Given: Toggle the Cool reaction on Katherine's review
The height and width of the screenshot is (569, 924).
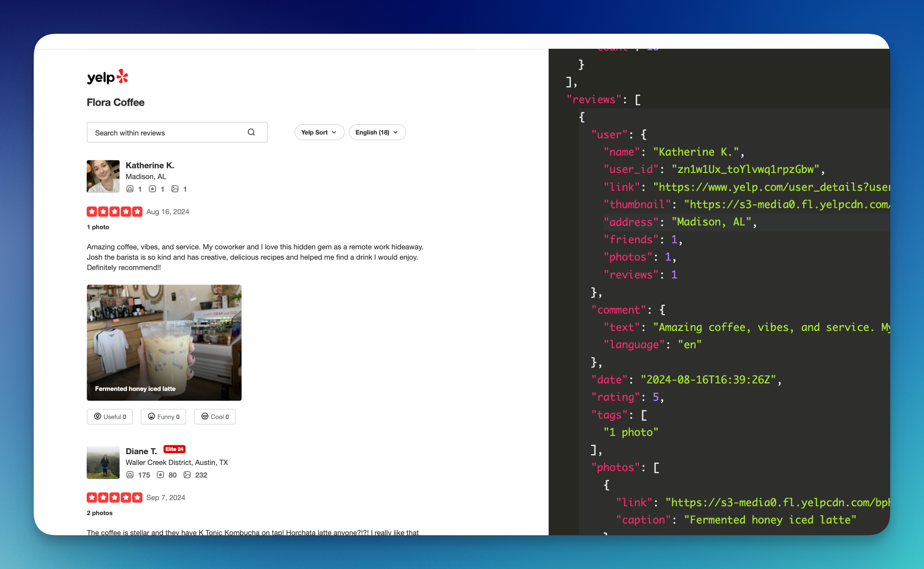Looking at the screenshot, I should pos(215,417).
